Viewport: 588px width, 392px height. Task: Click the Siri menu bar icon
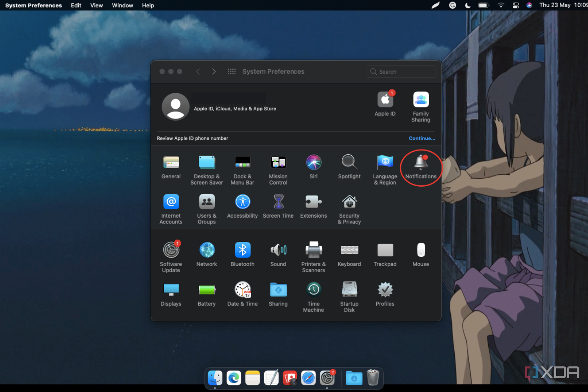click(x=529, y=5)
